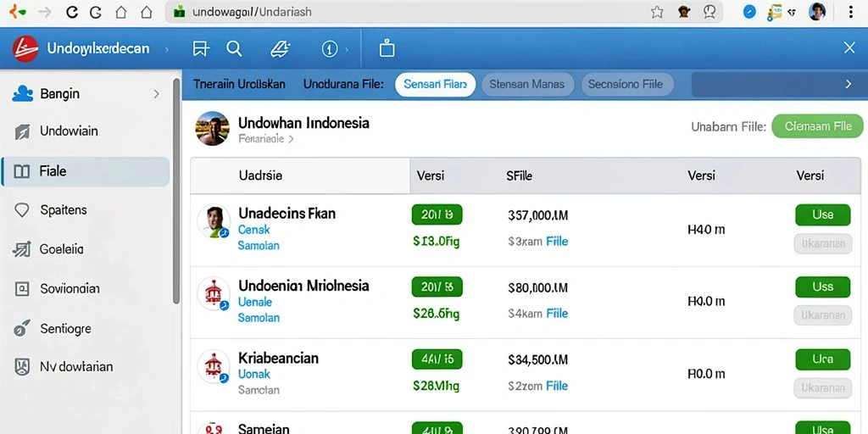The width and height of the screenshot is (868, 434).
Task: Click the sidebar vertical scrollbar
Action: click(176, 191)
